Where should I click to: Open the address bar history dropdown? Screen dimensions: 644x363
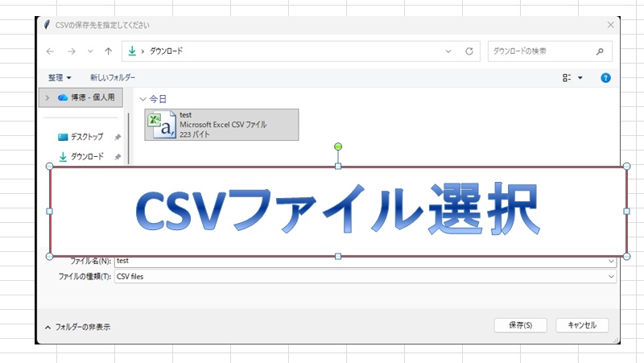tap(448, 52)
